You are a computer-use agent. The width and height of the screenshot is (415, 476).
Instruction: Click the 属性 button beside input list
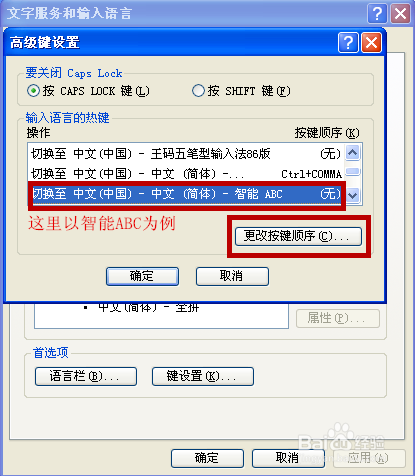click(338, 318)
